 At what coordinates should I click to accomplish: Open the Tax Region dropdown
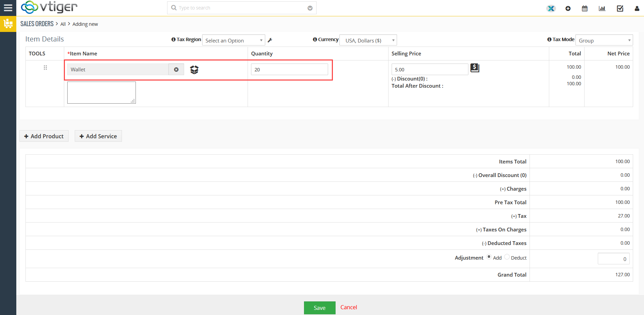(x=234, y=40)
